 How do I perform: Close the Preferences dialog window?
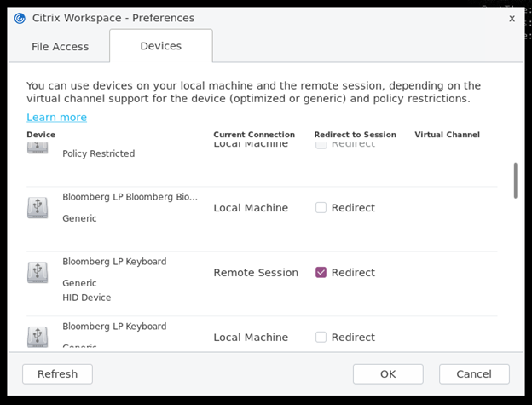(512, 18)
